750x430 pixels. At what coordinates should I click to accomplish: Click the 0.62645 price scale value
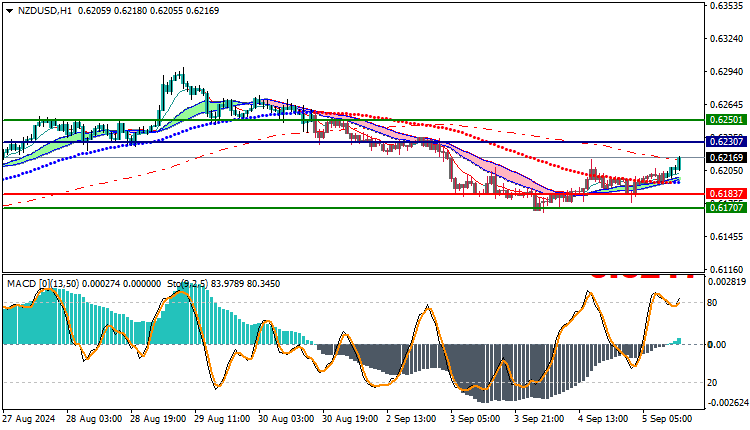[727, 105]
